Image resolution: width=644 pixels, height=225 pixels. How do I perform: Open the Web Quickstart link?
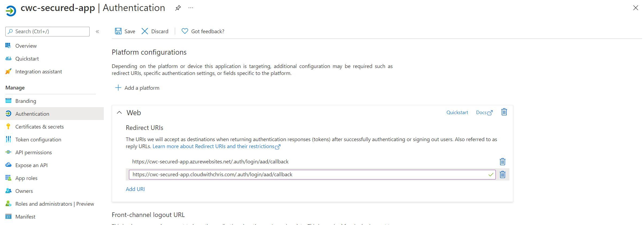click(x=457, y=112)
